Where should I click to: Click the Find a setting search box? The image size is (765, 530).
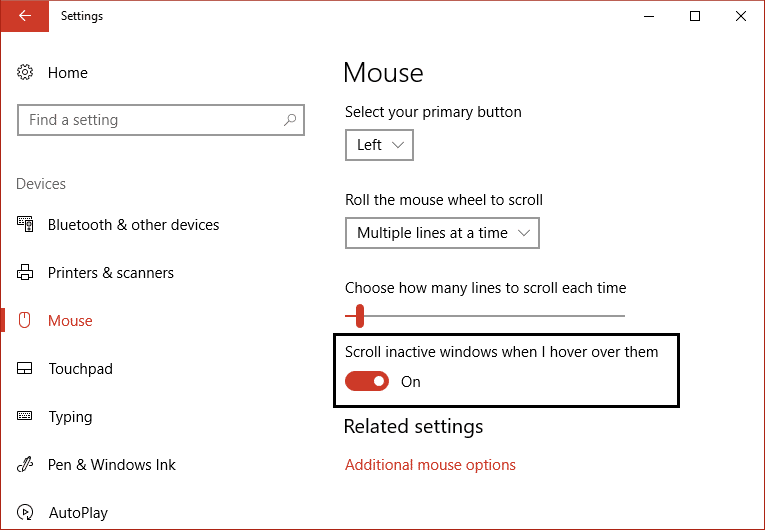tap(150, 120)
